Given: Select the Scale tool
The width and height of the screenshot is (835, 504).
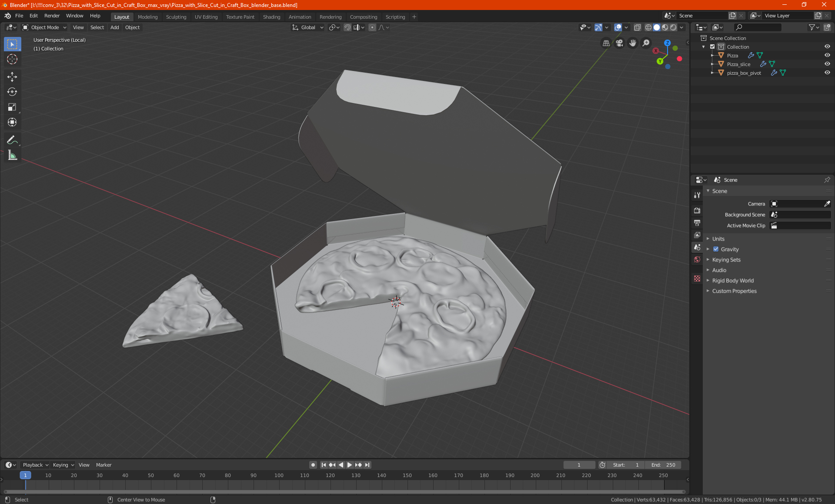Looking at the screenshot, I should 12,107.
